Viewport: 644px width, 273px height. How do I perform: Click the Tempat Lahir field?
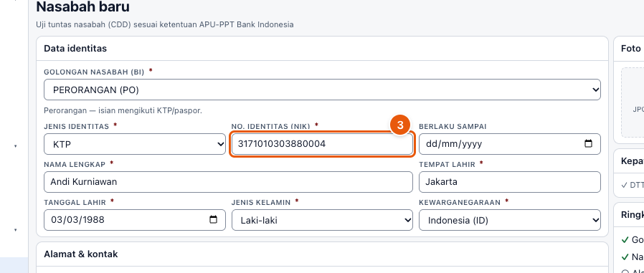(x=510, y=182)
